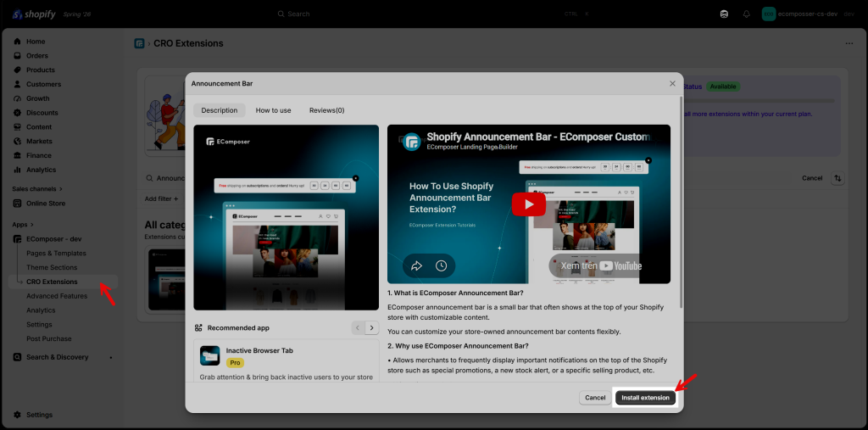Open the notifications bell icon
Viewport: 868px width, 430px height.
[x=746, y=14]
